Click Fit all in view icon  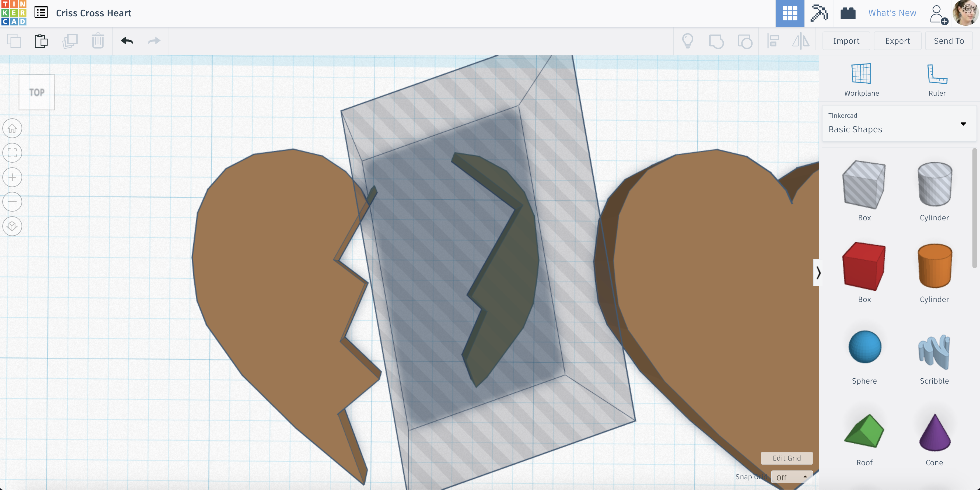point(12,153)
